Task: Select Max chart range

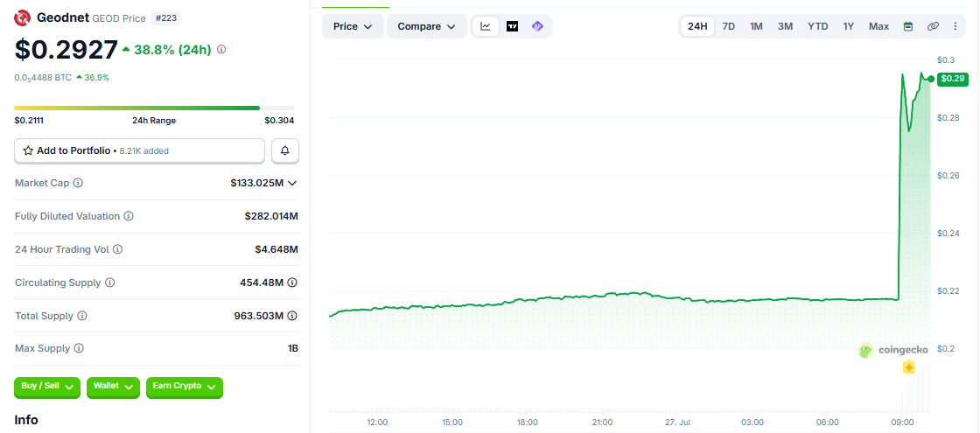Action: (878, 26)
